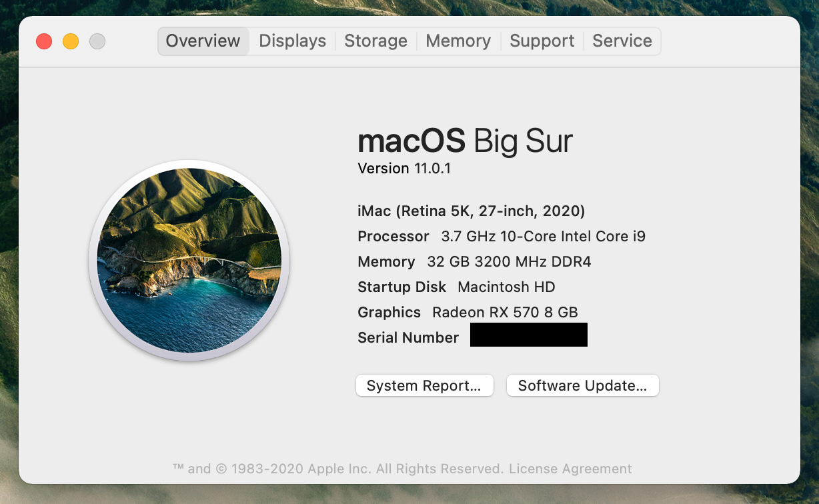Viewport: 819px width, 504px height.
Task: Open System Report
Action: [424, 385]
